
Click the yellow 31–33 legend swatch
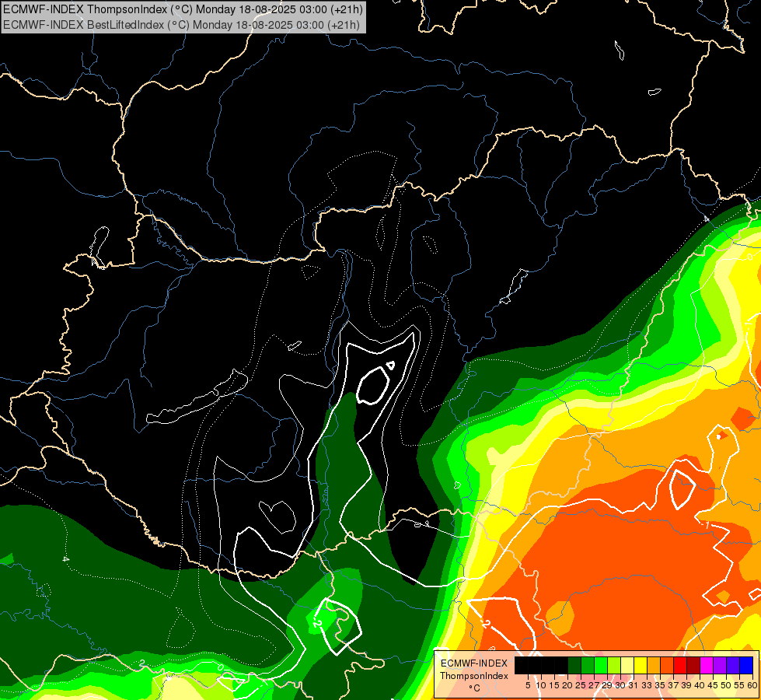click(641, 665)
